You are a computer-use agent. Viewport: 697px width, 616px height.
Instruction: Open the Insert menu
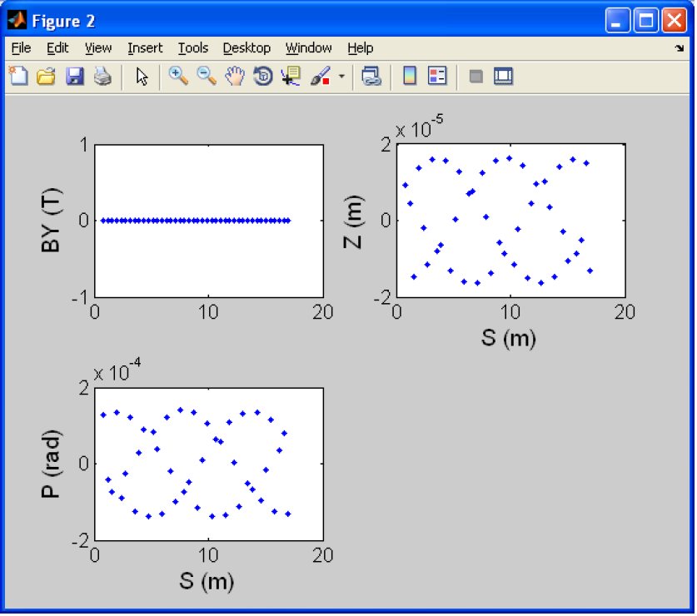[x=145, y=48]
